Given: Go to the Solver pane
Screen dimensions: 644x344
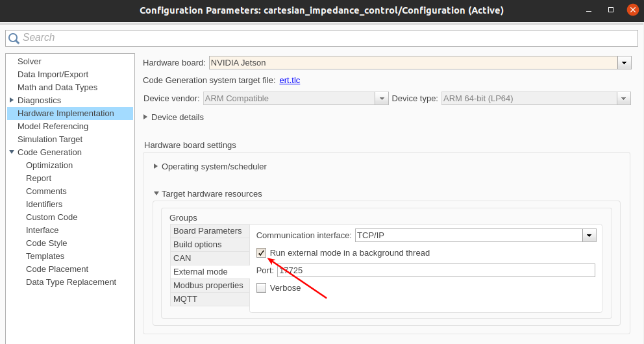Looking at the screenshot, I should (x=29, y=62).
